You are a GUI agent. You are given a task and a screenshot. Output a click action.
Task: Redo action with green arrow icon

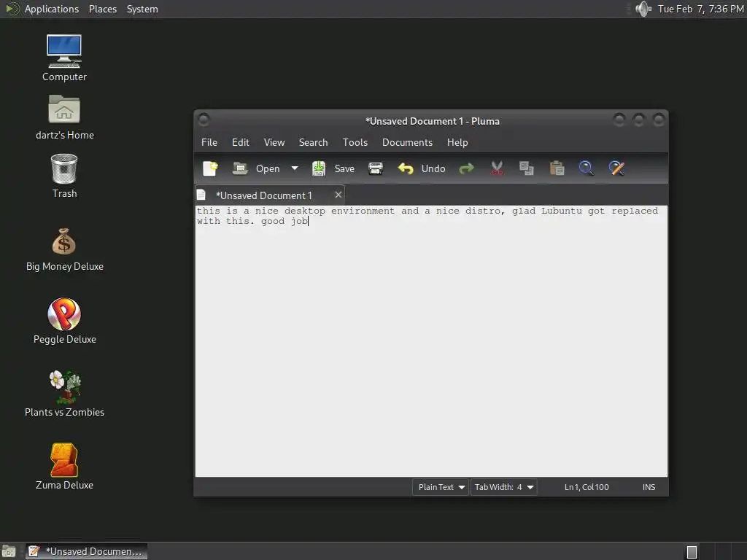pos(466,168)
